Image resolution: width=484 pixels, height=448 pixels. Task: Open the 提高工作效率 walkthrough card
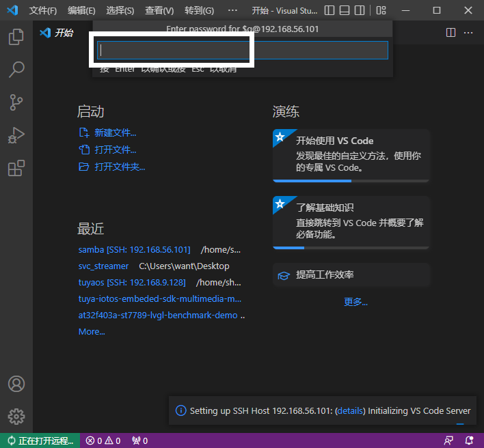351,275
